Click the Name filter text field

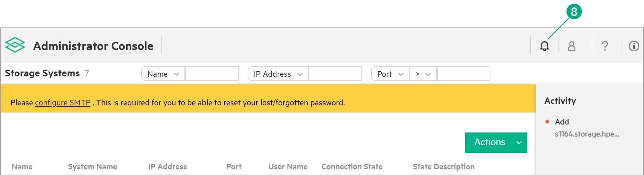click(212, 74)
